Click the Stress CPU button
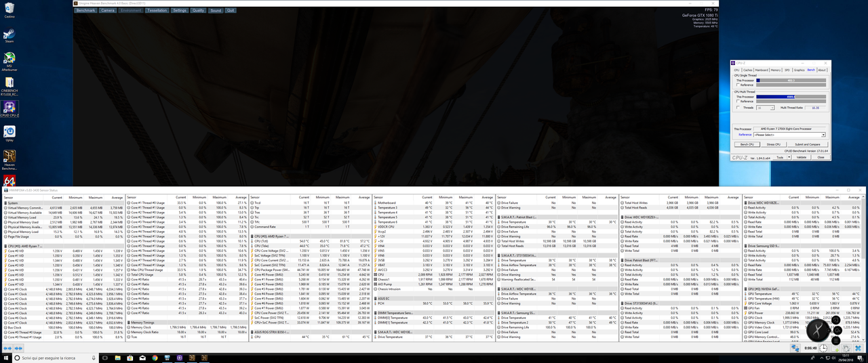The image size is (868, 363). 774,144
